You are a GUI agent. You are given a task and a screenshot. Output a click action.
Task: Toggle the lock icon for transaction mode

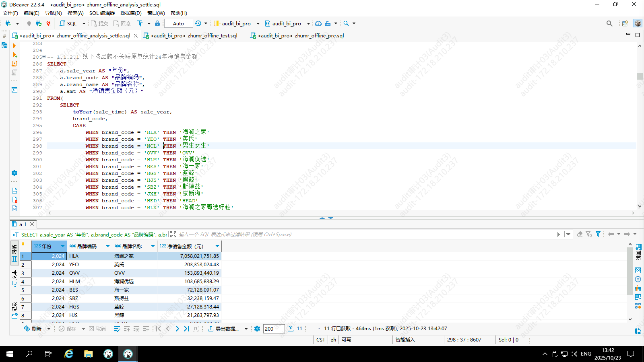point(157,23)
